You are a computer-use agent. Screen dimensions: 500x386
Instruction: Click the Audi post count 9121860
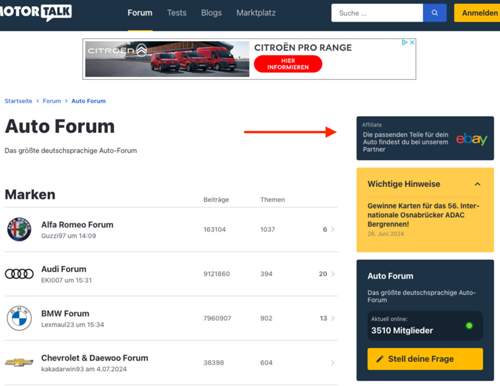pos(217,274)
